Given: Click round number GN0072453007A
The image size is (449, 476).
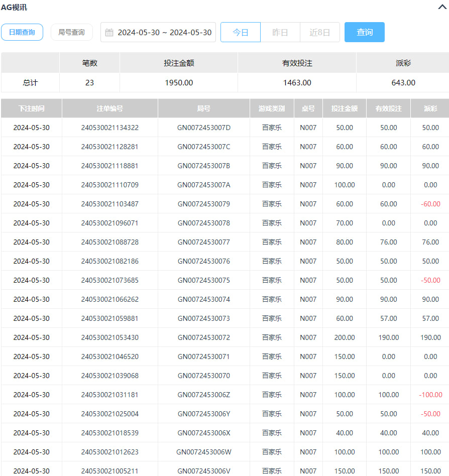Looking at the screenshot, I should (x=203, y=185).
